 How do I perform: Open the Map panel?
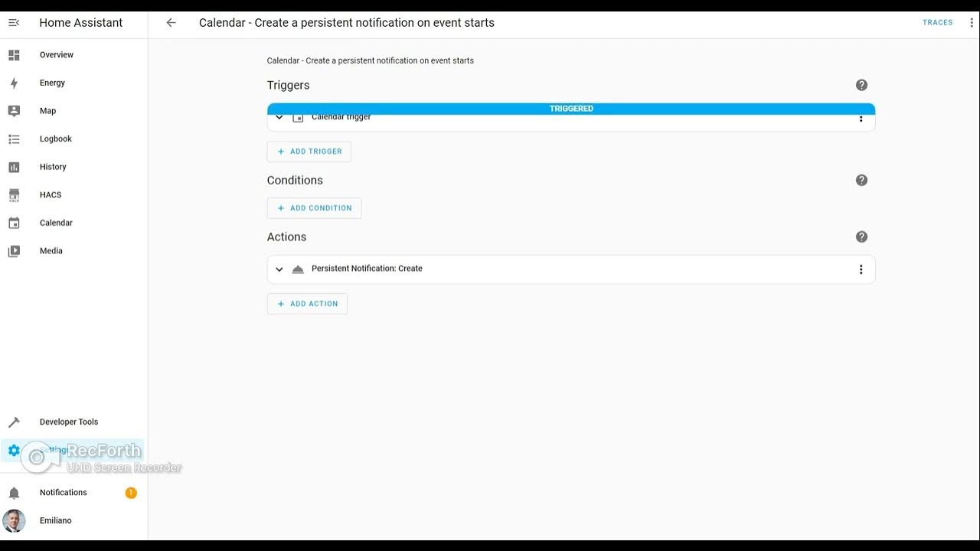tap(73, 111)
